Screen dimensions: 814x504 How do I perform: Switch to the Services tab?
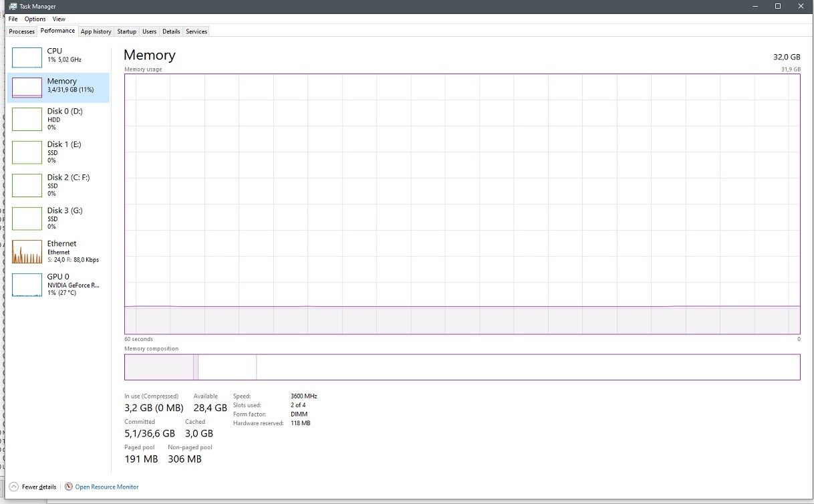click(x=196, y=31)
